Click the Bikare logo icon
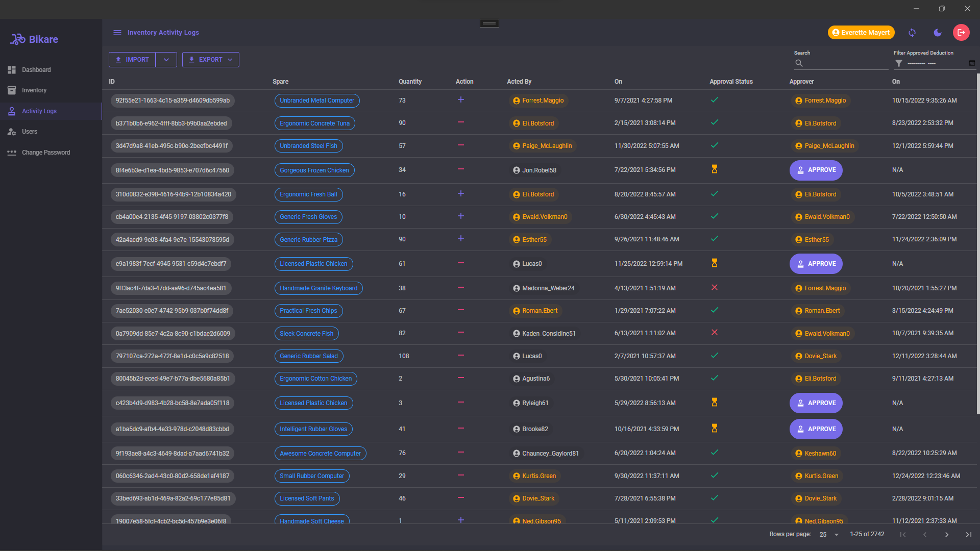The width and height of the screenshot is (980, 551). click(x=18, y=39)
